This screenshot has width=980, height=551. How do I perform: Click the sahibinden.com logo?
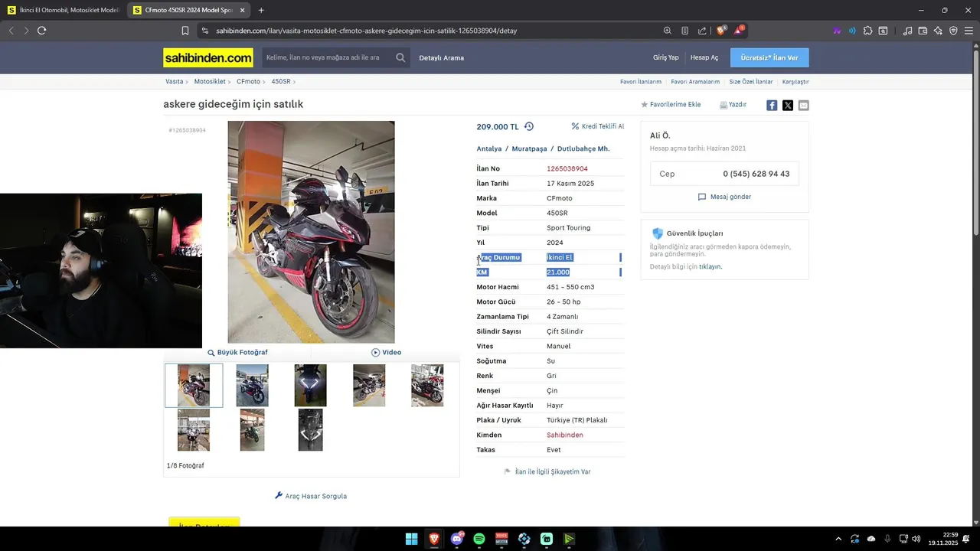[208, 57]
